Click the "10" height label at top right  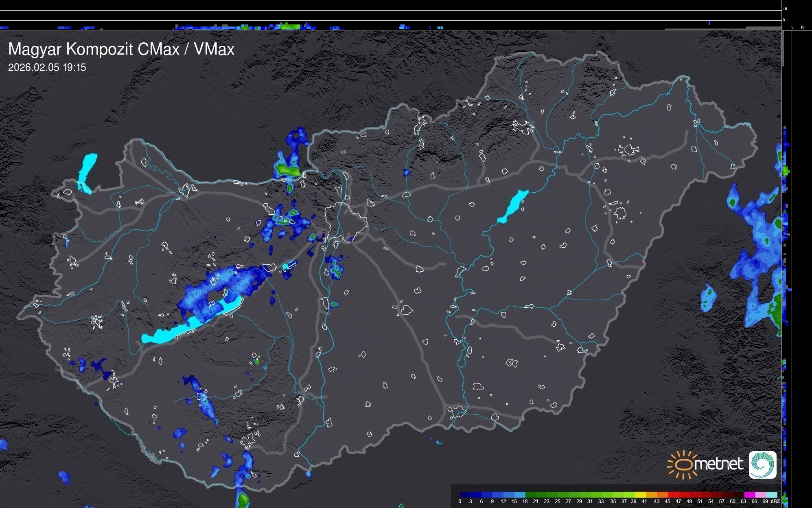[x=785, y=9]
